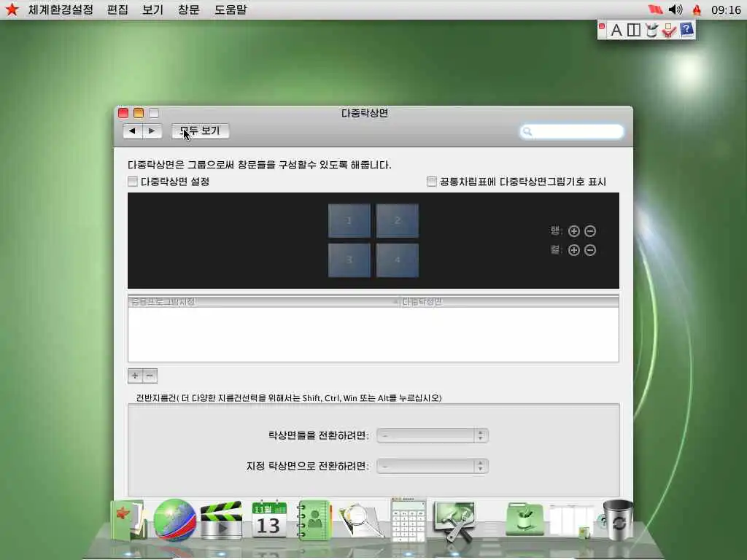Open the calendar dock icon showing 13

click(269, 519)
